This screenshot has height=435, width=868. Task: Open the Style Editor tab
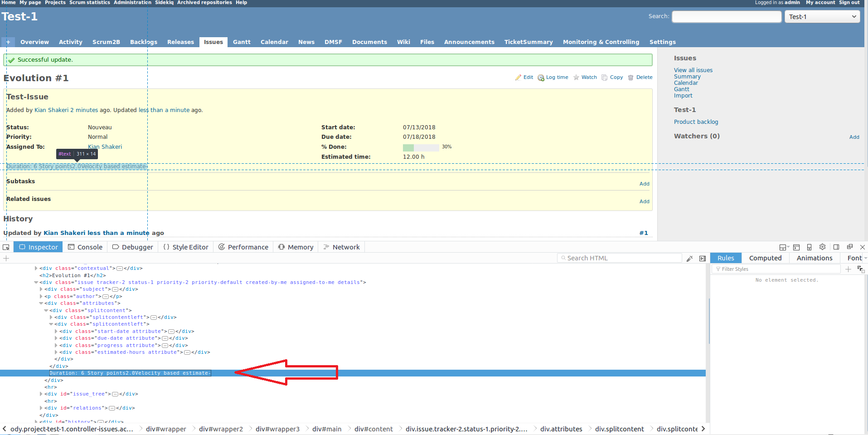coord(186,247)
